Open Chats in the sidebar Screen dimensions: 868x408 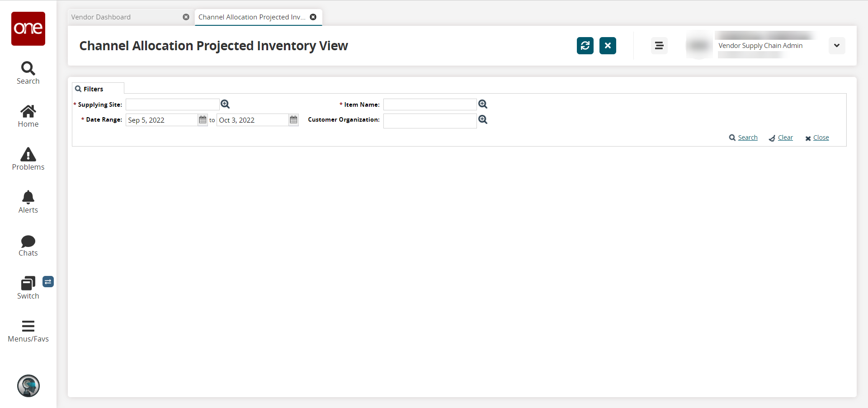(28, 245)
